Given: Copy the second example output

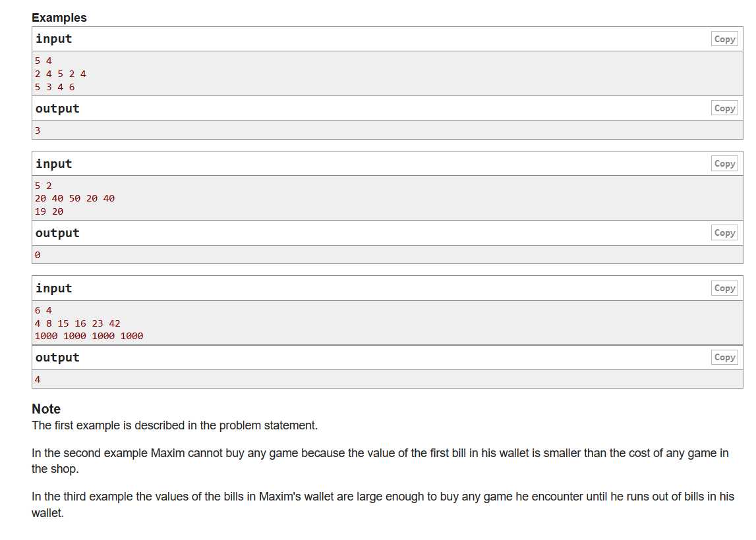Looking at the screenshot, I should tap(724, 232).
